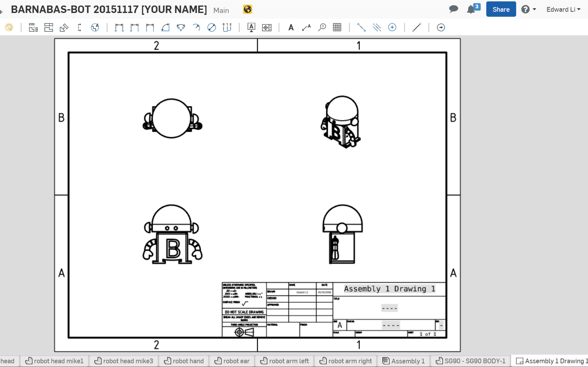This screenshot has width=588, height=367.
Task: Click the update views refresh icon
Action: pos(9,28)
